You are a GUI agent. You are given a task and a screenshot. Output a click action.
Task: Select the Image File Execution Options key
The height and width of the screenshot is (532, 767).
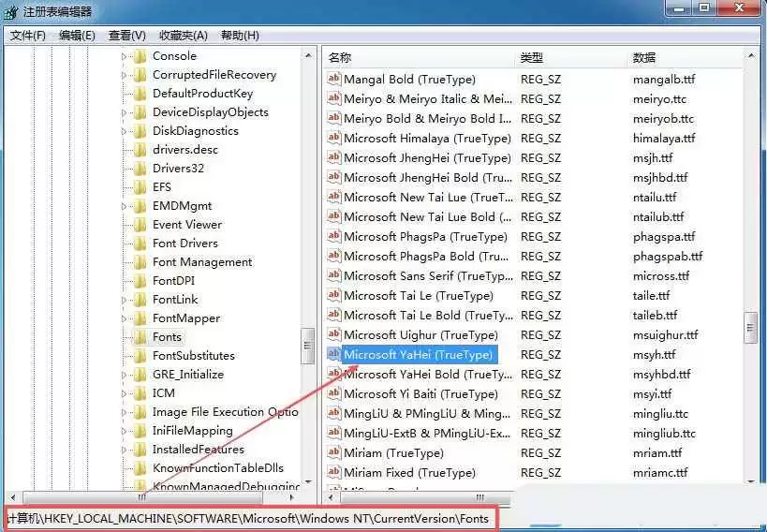225,412
